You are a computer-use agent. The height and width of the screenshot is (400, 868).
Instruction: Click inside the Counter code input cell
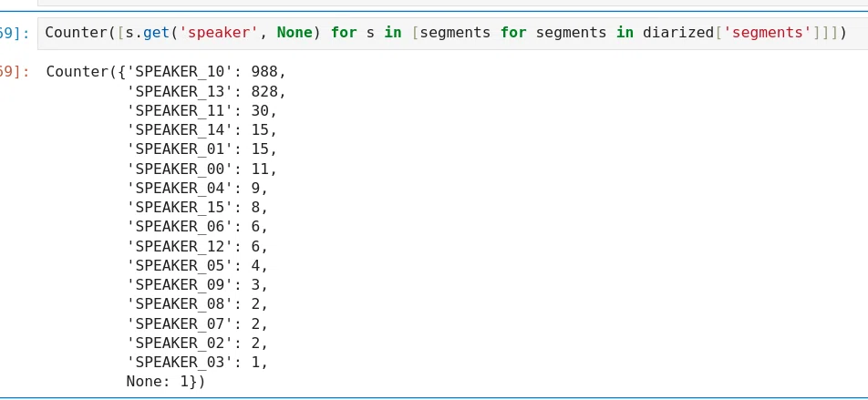coord(453,33)
